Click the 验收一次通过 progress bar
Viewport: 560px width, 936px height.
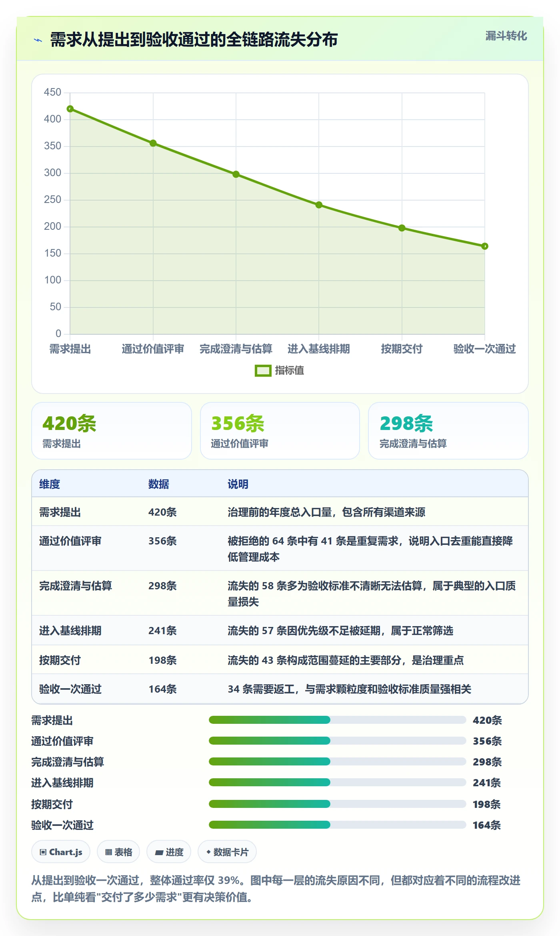337,825
